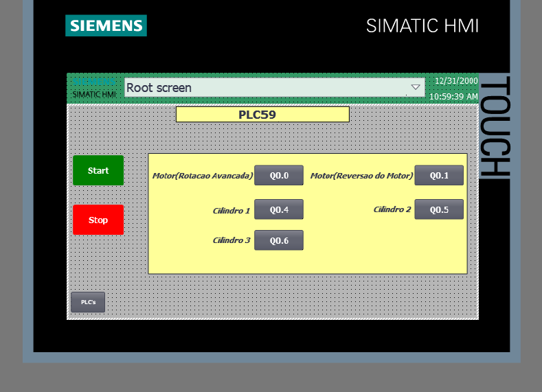Toggle the Q0.0 motor forward output
Viewport: 542px width, 392px height.
[279, 175]
